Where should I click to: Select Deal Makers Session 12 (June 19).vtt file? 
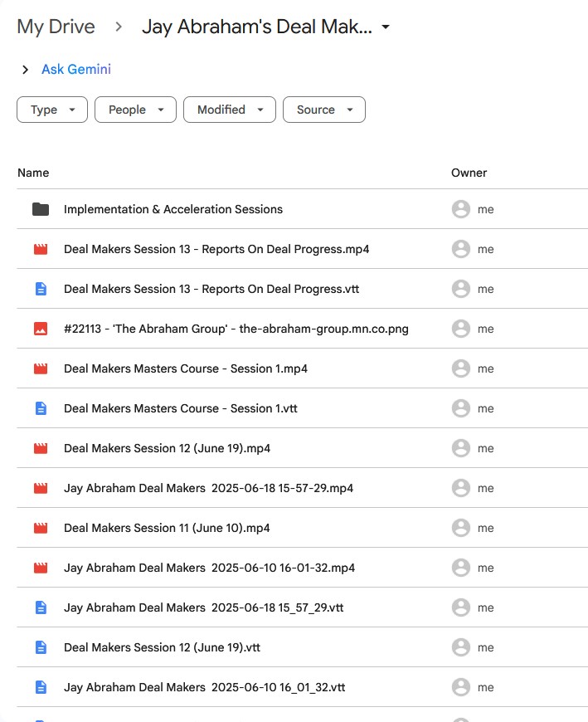[x=162, y=647]
